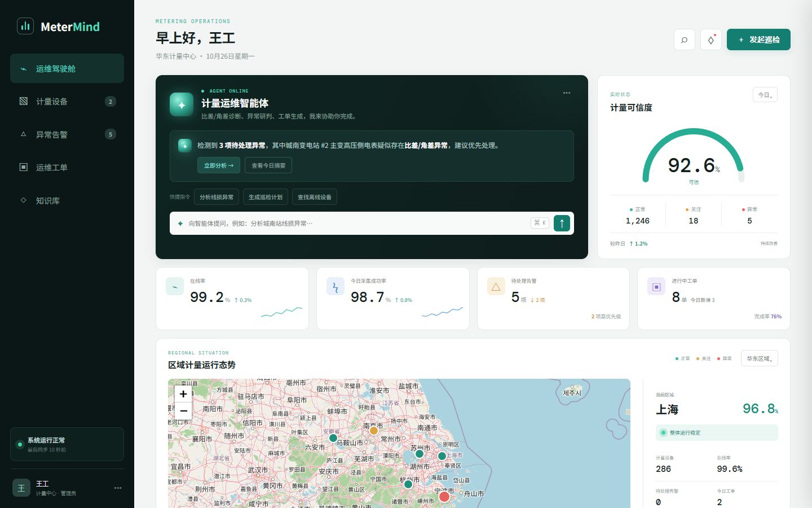Open the search icon button in header
This screenshot has width=812, height=508.
click(684, 40)
